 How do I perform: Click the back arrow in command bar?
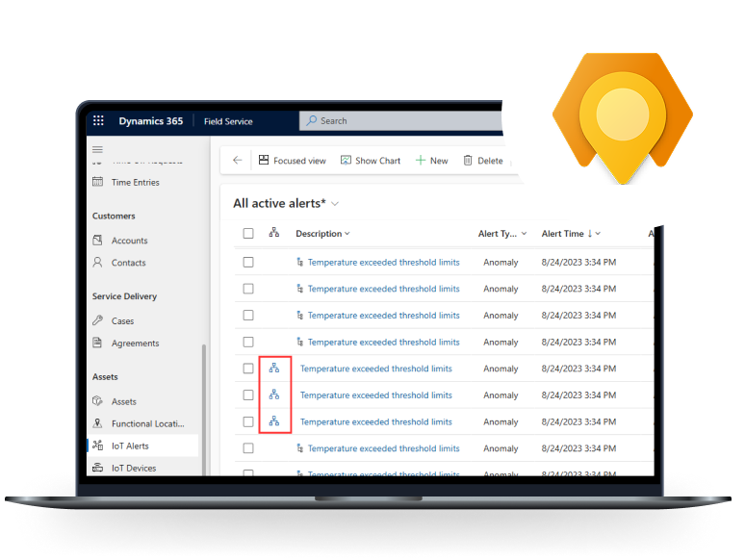point(238,161)
